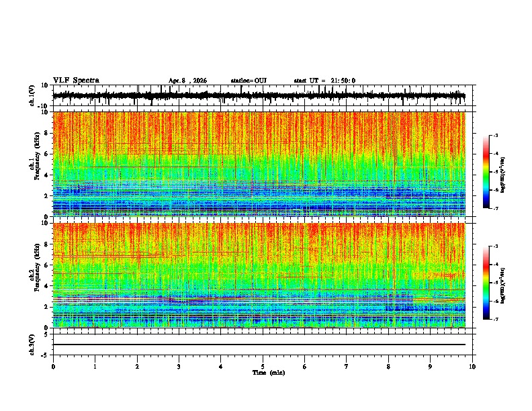This screenshot has height=411, width=532.
Task: Click the "0" tick on the Time axis
Action: click(53, 367)
